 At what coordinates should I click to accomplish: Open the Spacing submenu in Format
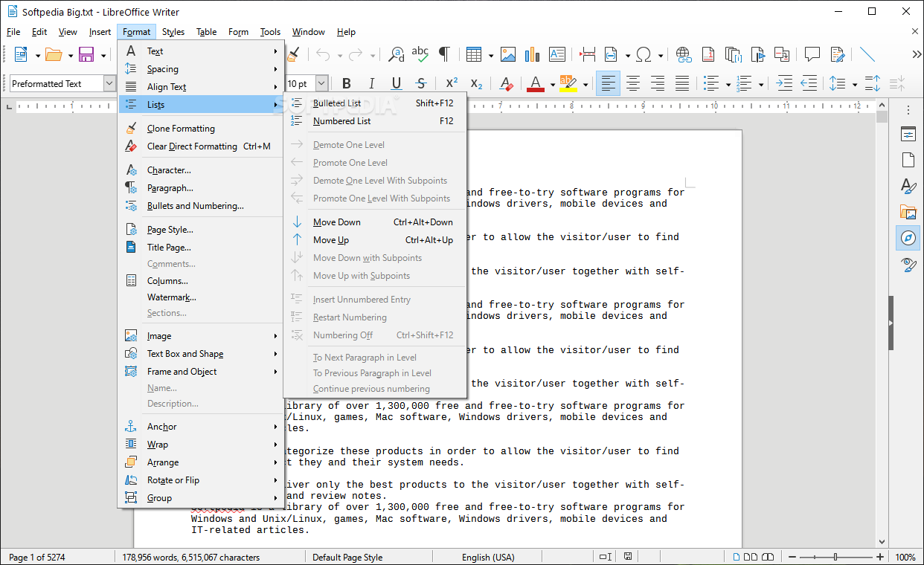[201, 69]
